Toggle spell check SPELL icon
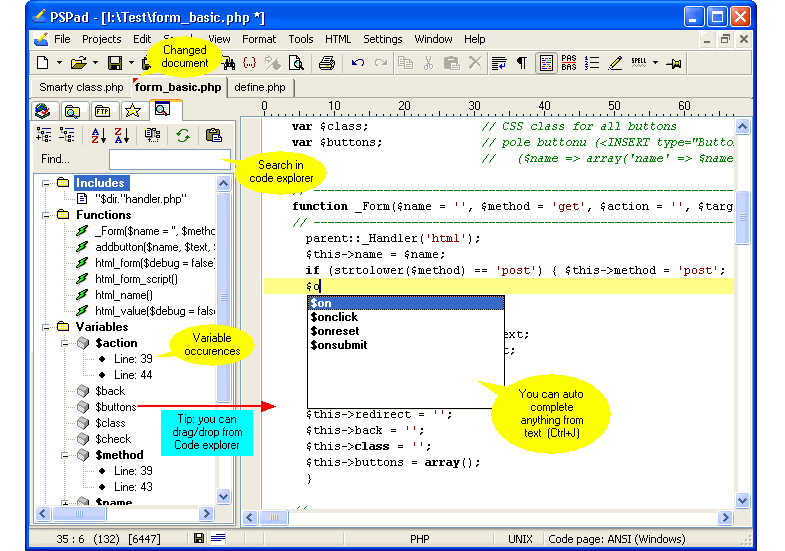The width and height of the screenshot is (785, 551). click(638, 63)
